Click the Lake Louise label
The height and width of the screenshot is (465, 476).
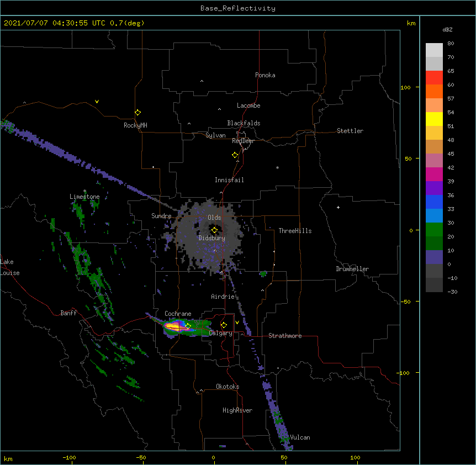point(9,267)
